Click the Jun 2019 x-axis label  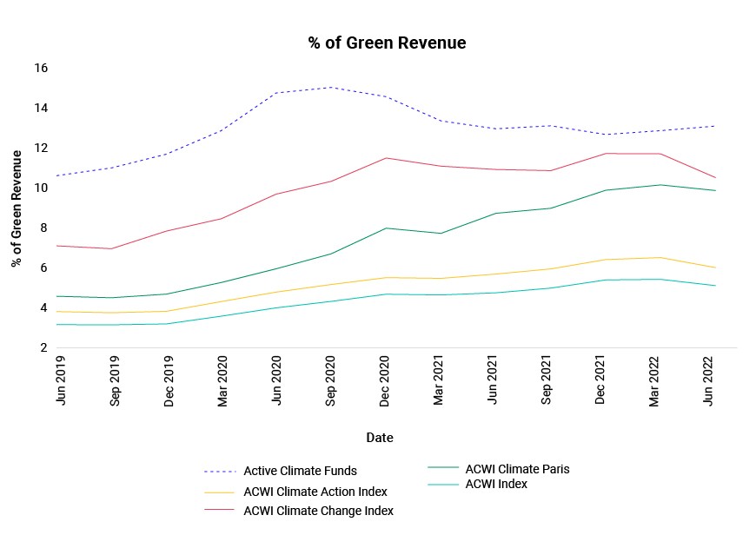(61, 380)
